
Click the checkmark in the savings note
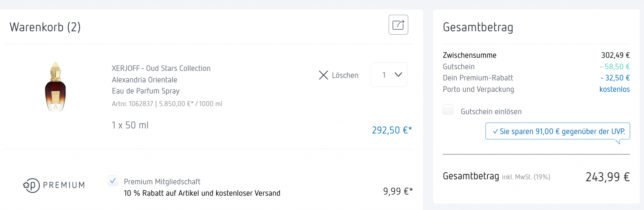pos(495,131)
